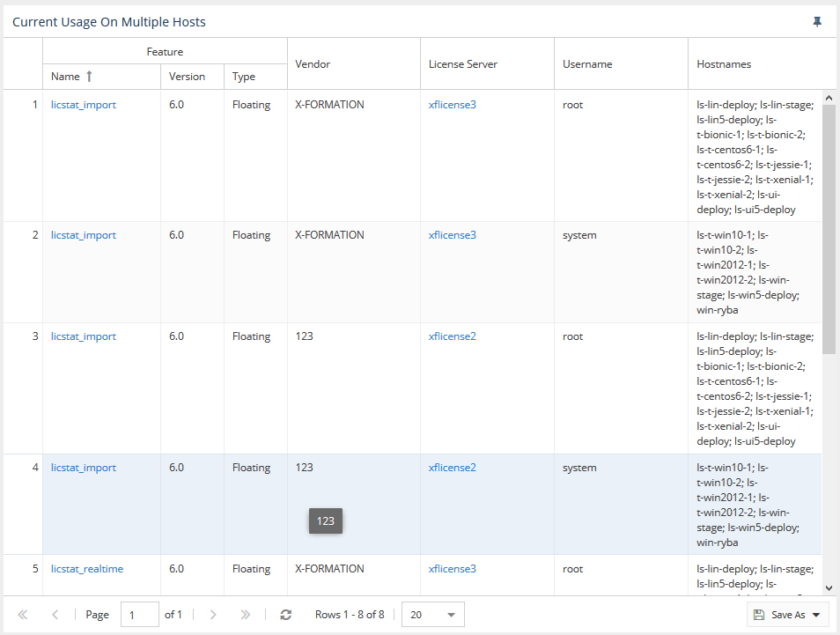This screenshot has height=635, width=840.
Task: Click the page number input field
Action: click(140, 615)
